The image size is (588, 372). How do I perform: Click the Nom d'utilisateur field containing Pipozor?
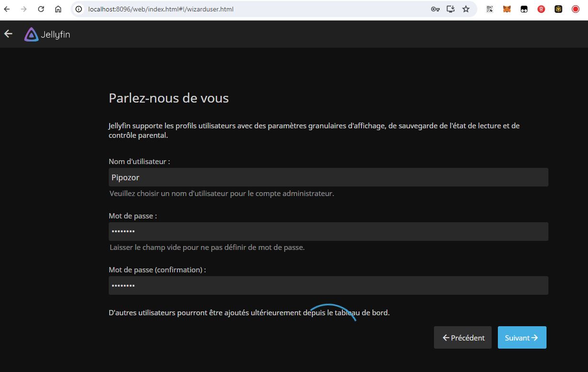pos(328,177)
